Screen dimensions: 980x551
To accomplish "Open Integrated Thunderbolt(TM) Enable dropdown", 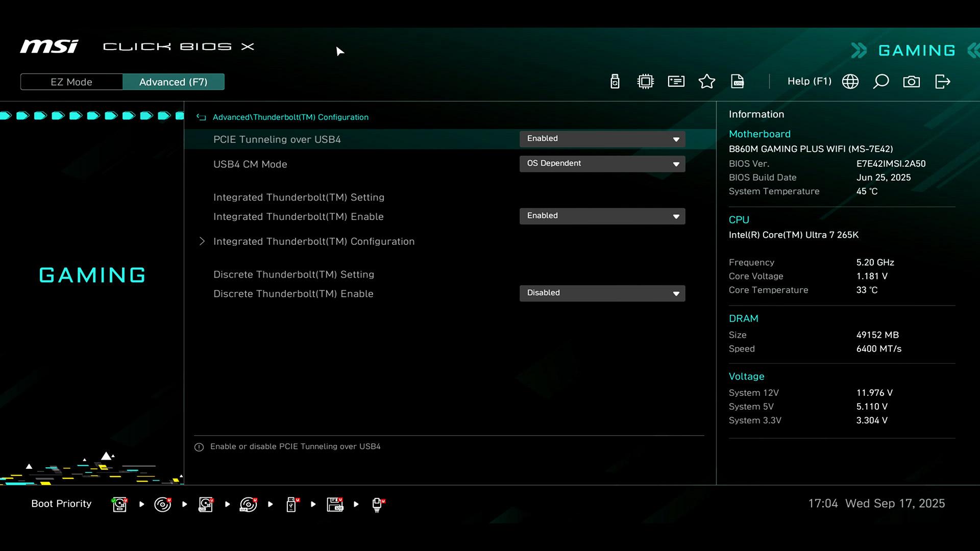I will click(602, 216).
